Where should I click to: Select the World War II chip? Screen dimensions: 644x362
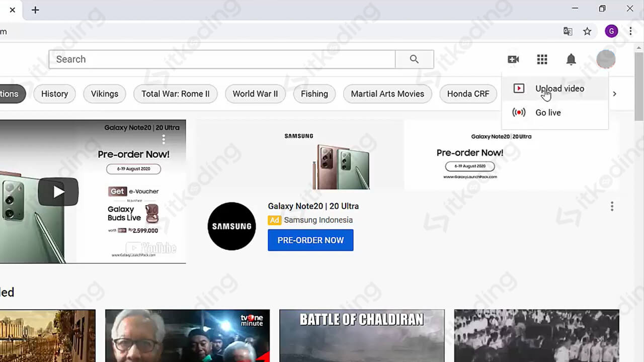point(255,94)
